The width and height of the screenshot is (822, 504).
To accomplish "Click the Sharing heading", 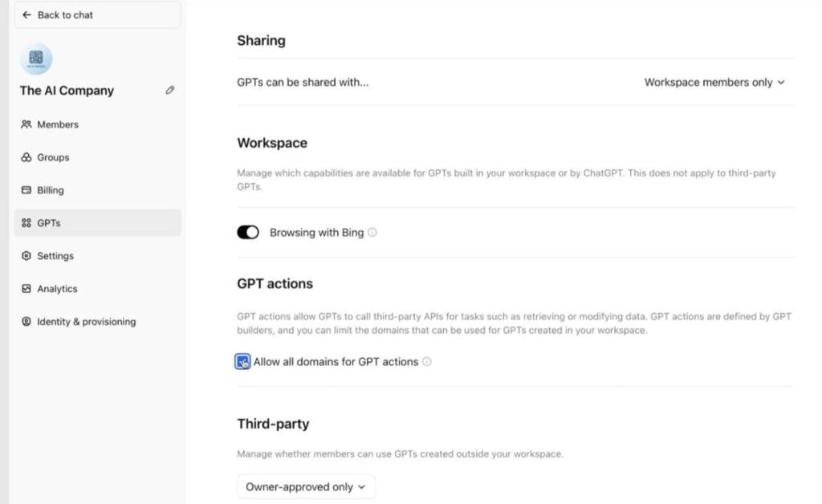I will click(261, 40).
